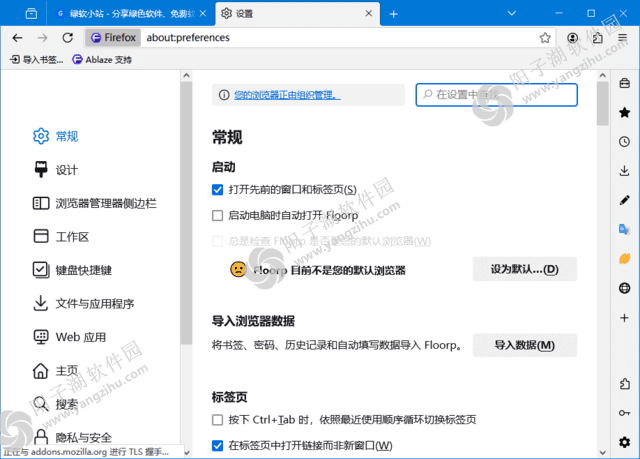Image resolution: width=640 pixels, height=459 pixels.
Task: Open 设计 settings category
Action: pyautogui.click(x=56, y=169)
